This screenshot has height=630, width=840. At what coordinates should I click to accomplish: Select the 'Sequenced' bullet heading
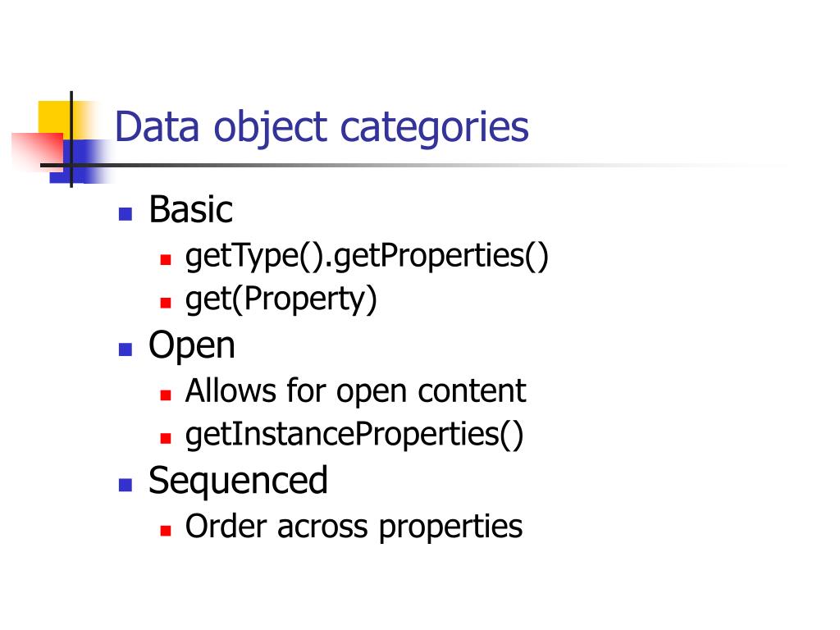point(238,482)
